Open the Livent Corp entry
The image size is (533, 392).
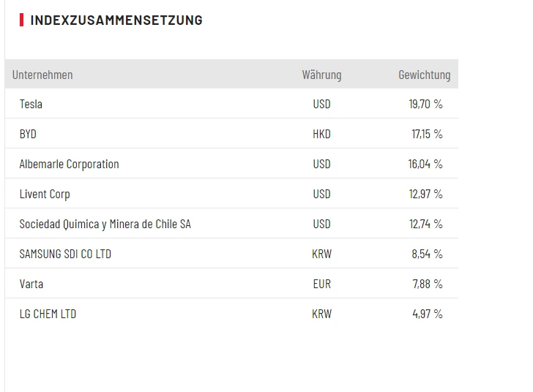45,194
